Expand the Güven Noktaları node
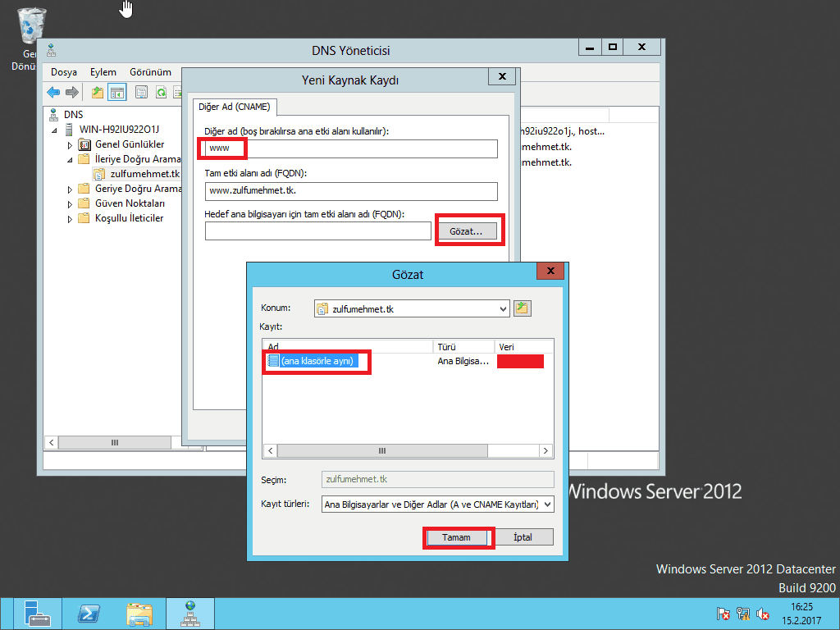This screenshot has height=630, width=840. click(70, 204)
